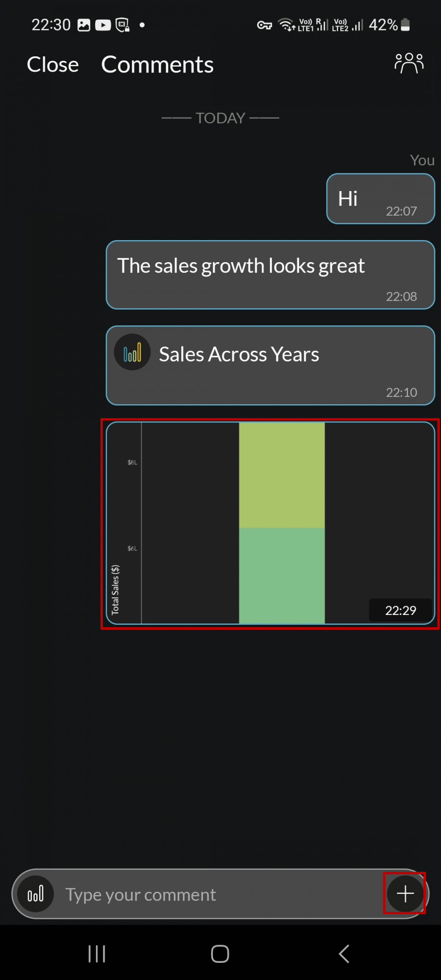Tap the key icon in status bar
The image size is (441, 980).
click(x=264, y=24)
